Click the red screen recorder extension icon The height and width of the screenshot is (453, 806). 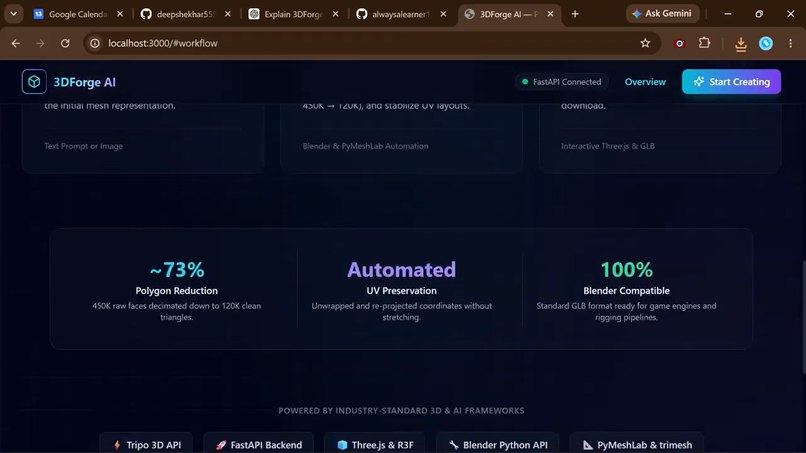680,44
